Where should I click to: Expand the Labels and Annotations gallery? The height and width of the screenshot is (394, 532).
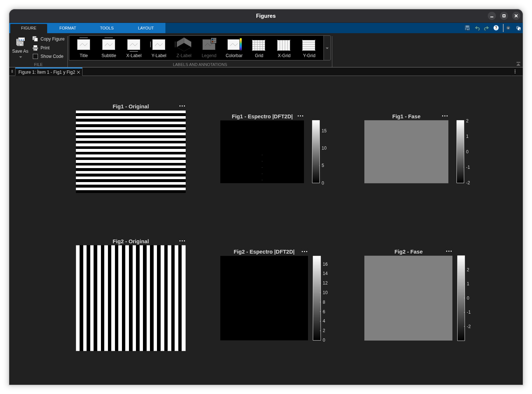click(x=327, y=48)
